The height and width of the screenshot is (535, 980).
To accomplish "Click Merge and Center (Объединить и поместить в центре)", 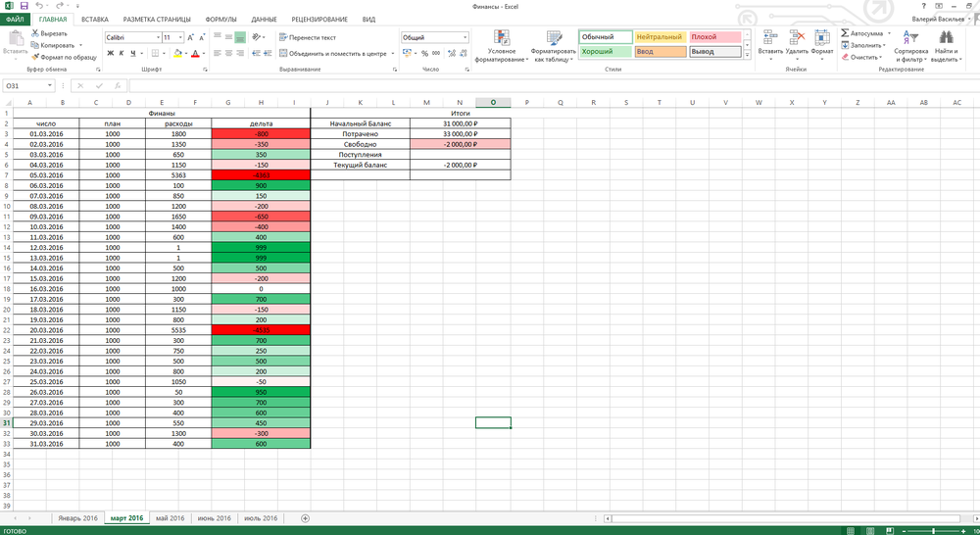I will click(x=332, y=54).
